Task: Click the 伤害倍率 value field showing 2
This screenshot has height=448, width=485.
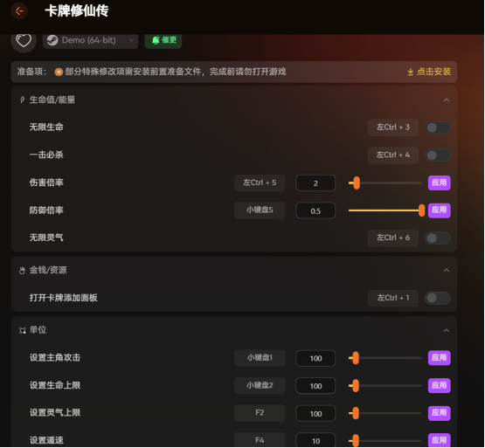Action: click(315, 183)
